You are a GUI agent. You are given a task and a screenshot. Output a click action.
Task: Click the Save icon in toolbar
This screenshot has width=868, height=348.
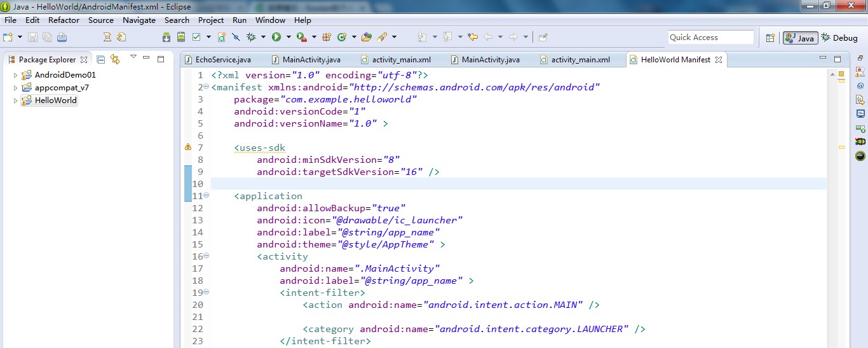[x=33, y=38]
